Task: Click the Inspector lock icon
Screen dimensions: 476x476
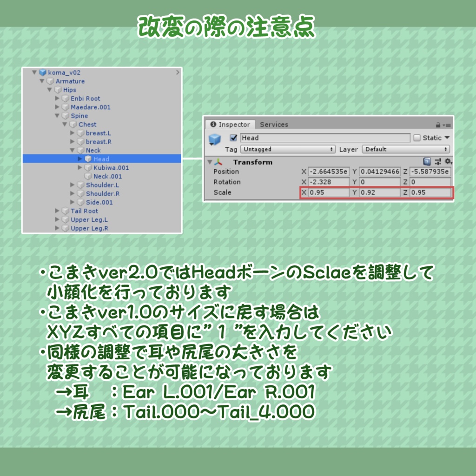Action: click(438, 125)
